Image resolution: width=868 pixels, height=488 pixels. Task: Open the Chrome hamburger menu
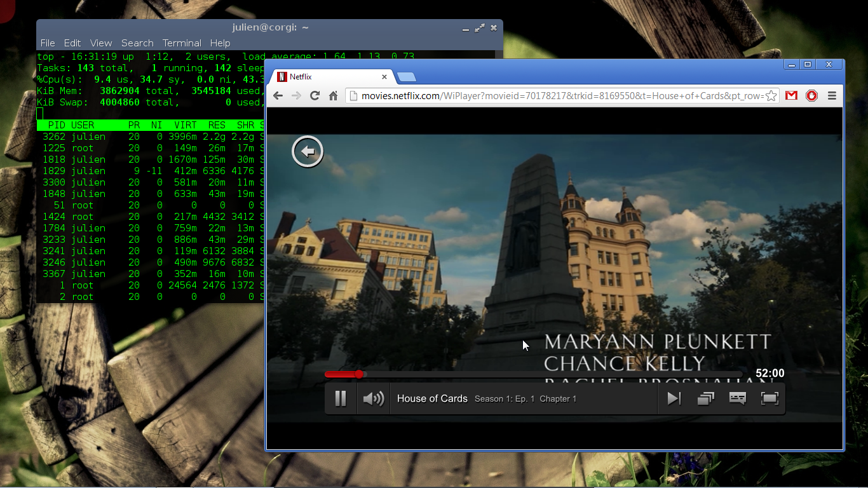832,95
